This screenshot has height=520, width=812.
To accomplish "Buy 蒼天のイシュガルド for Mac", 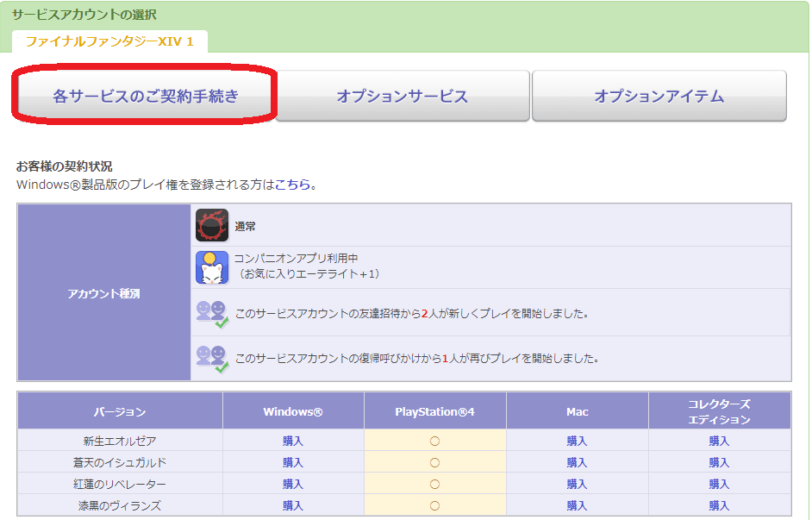I will pos(577,462).
